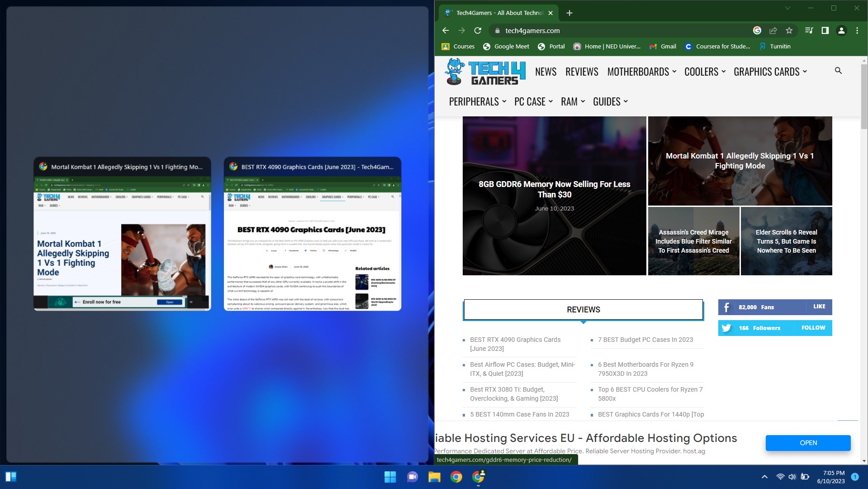Screen dimensions: 868x489
Task: Open the active Chrome profile taskbar icon
Action: click(x=478, y=477)
